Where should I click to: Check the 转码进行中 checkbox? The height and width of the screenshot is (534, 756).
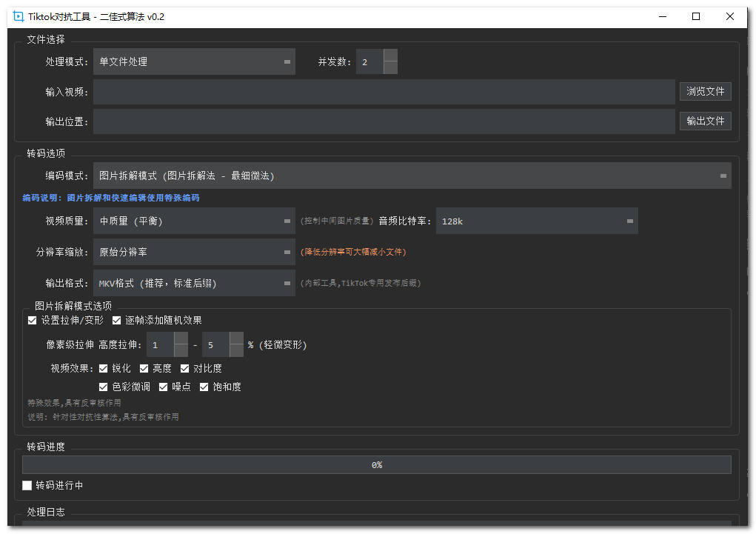(x=27, y=485)
